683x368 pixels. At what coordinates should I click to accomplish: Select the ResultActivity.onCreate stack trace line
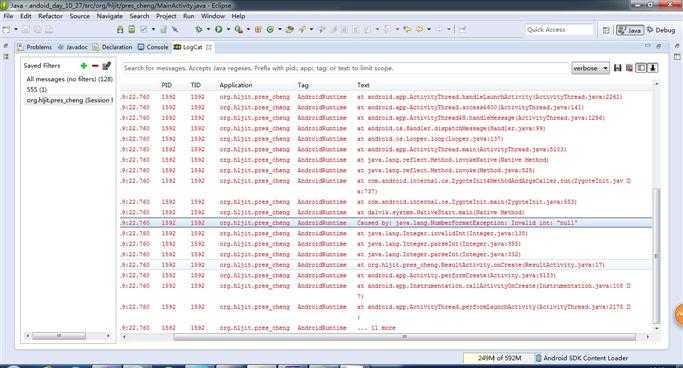(x=386, y=265)
